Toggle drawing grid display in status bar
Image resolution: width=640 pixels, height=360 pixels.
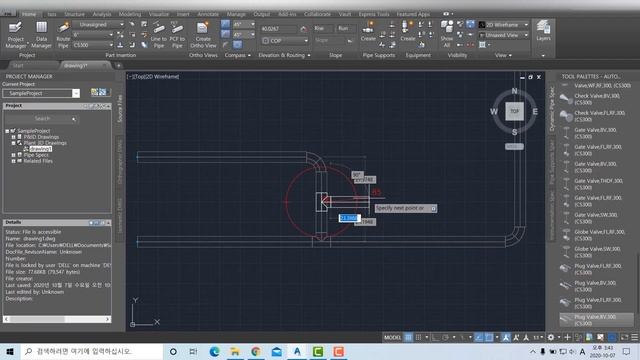click(x=408, y=337)
